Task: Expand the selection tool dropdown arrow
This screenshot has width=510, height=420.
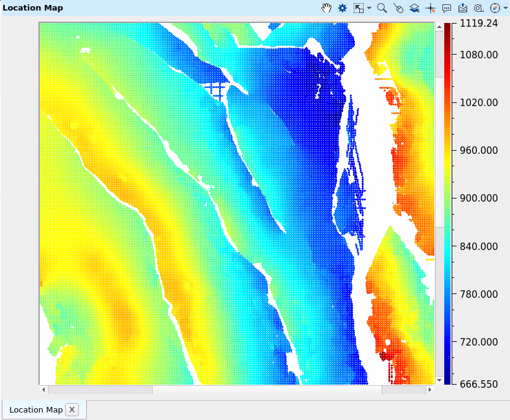Action: pyautogui.click(x=369, y=8)
